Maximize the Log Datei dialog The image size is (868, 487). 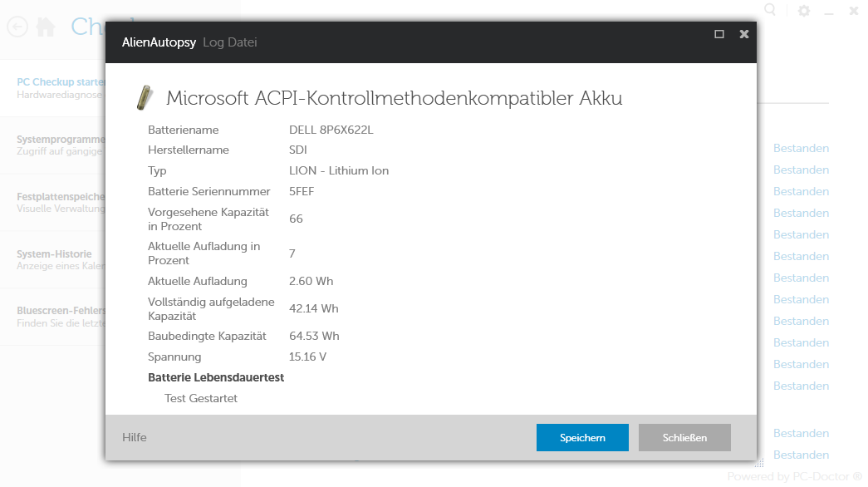click(x=719, y=34)
